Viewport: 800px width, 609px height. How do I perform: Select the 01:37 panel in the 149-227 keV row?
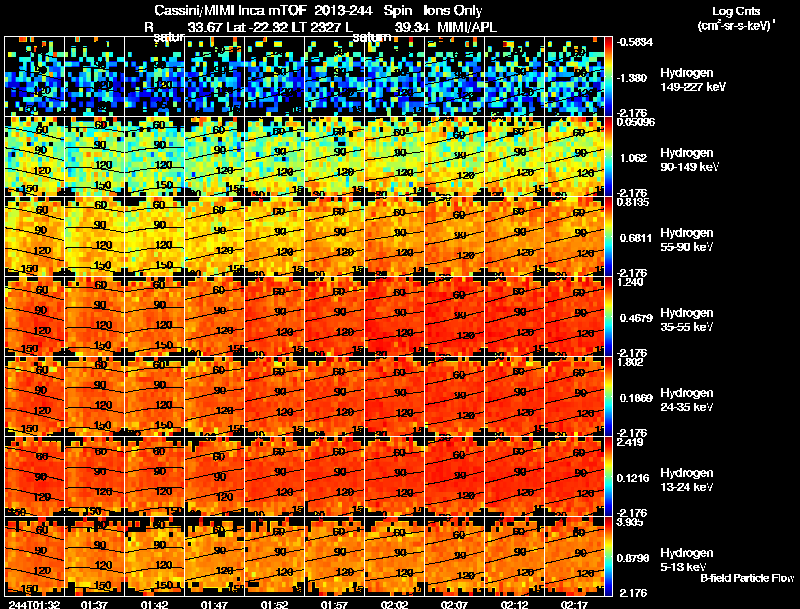click(x=94, y=77)
